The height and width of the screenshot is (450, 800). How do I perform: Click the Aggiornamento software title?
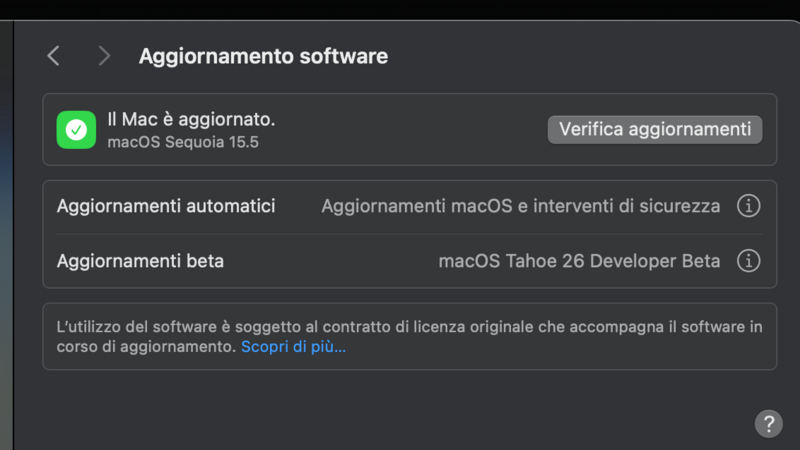pyautogui.click(x=263, y=56)
